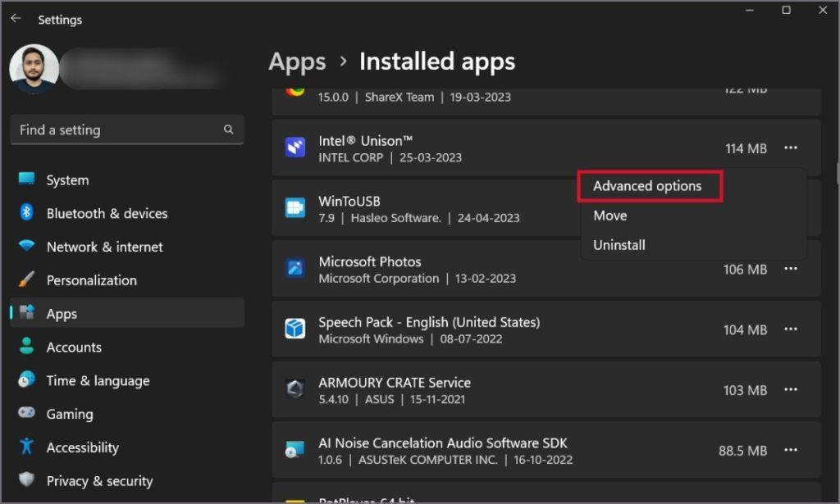Image resolution: width=840 pixels, height=504 pixels.
Task: Click the Microsoft Photos app icon
Action: point(295,268)
